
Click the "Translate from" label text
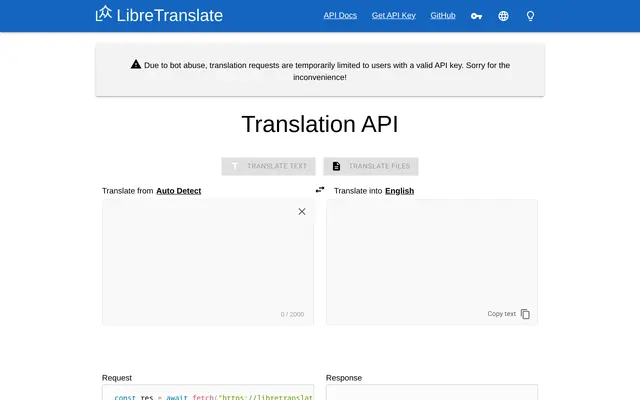point(128,191)
